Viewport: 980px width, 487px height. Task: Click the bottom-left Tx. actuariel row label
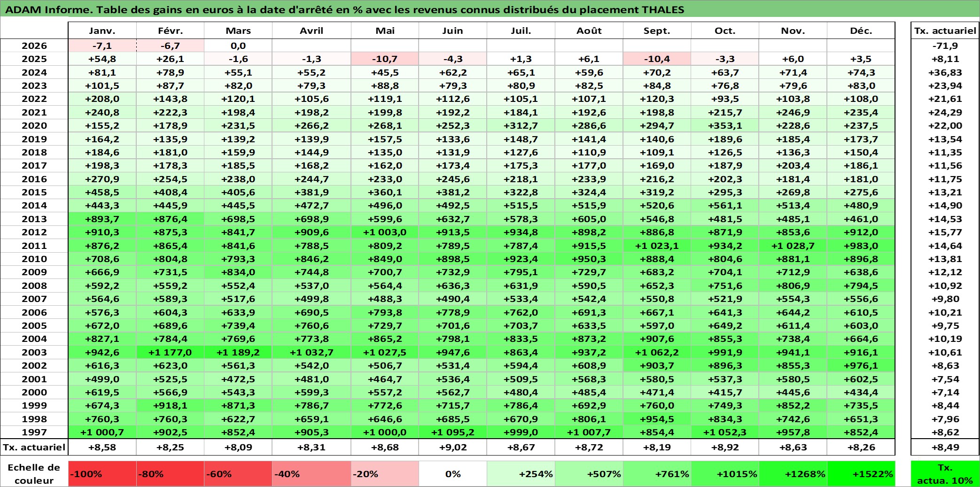(34, 447)
